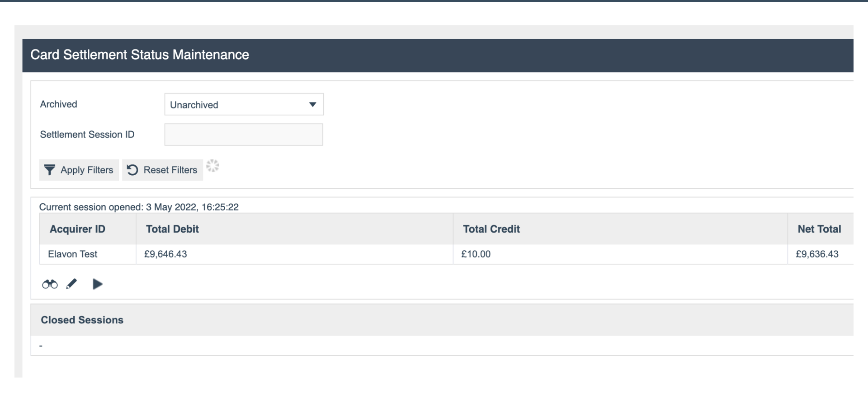Click the loading spinner beside Reset Filters
The height and width of the screenshot is (420, 868).
click(x=213, y=166)
